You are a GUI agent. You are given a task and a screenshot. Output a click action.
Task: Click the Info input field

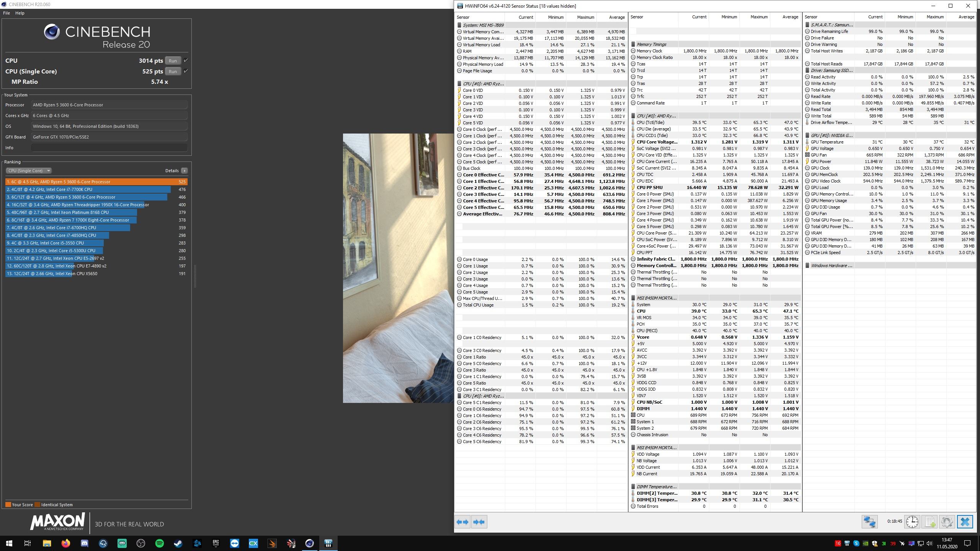click(x=109, y=148)
